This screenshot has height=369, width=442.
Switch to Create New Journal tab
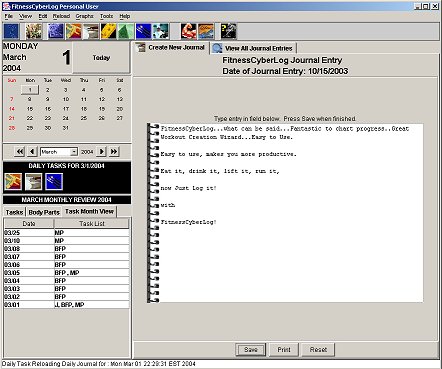171,48
